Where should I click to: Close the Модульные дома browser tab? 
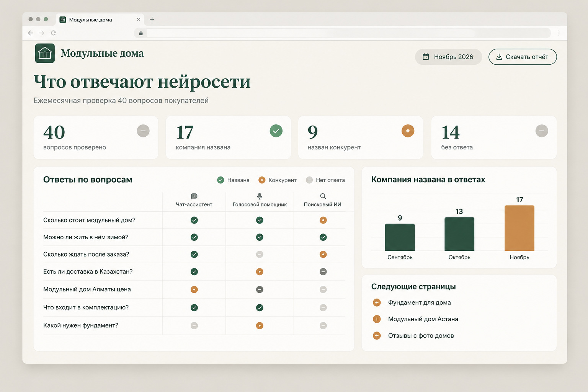click(x=139, y=20)
